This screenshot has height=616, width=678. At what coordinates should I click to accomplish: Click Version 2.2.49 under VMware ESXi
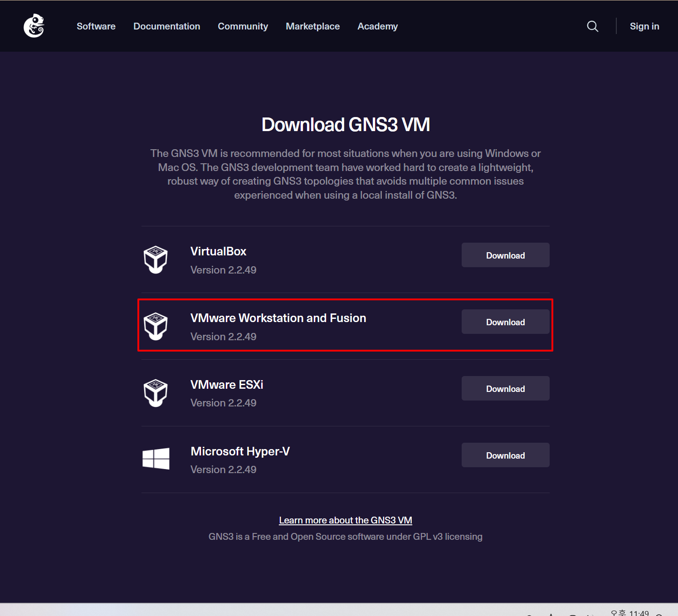coord(224,403)
